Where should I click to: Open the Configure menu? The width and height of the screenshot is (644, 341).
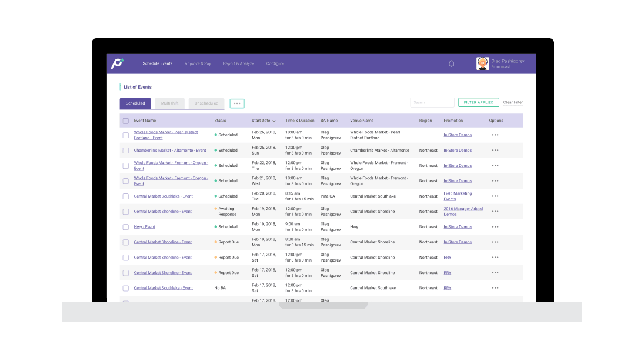click(275, 63)
